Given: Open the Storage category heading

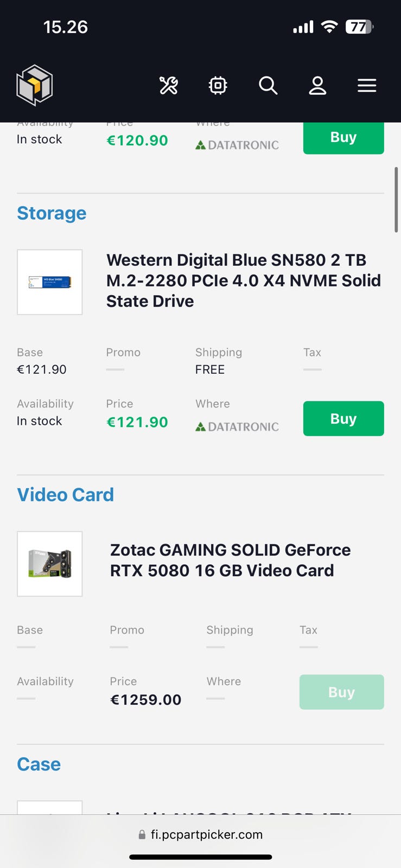Looking at the screenshot, I should tap(52, 213).
